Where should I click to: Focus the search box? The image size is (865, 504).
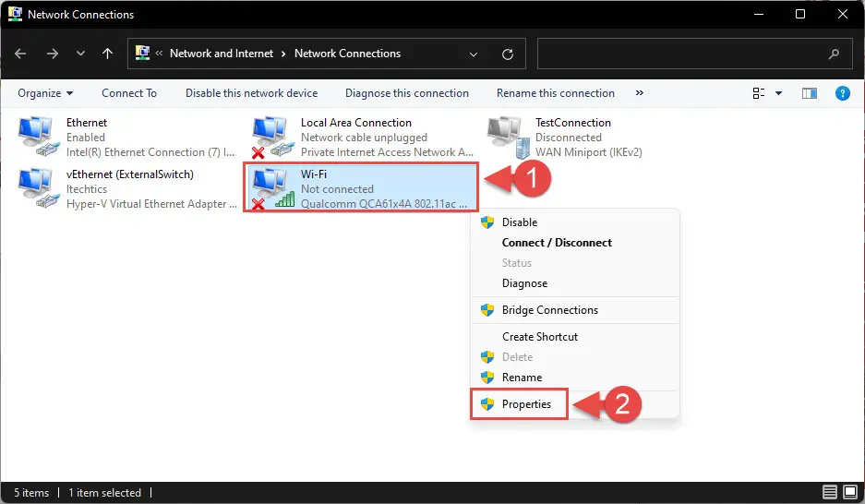click(694, 54)
